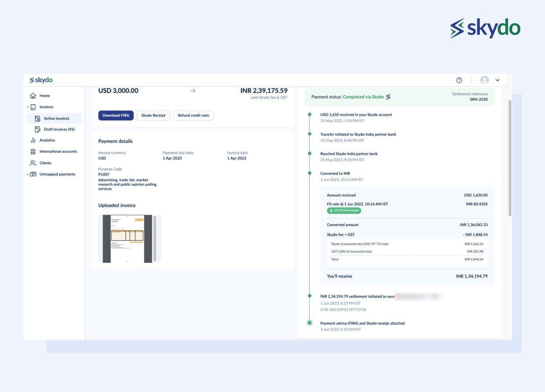The height and width of the screenshot is (392, 545).
Task: Click the 'Payment advice (FIRA)' timeline dot
Action: 310,323
